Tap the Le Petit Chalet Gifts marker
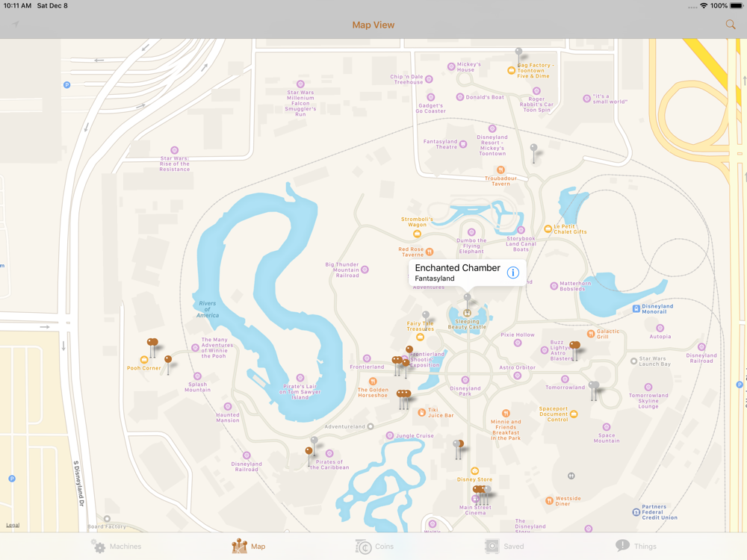This screenshot has width=747, height=560. (548, 229)
